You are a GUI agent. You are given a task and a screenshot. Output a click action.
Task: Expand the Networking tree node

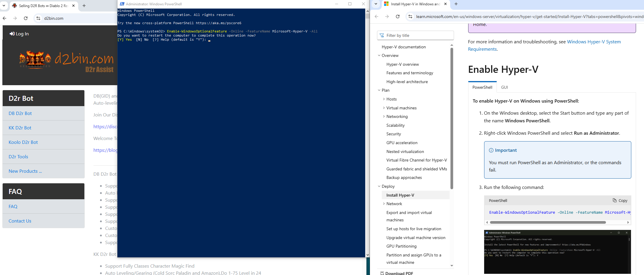pyautogui.click(x=384, y=116)
